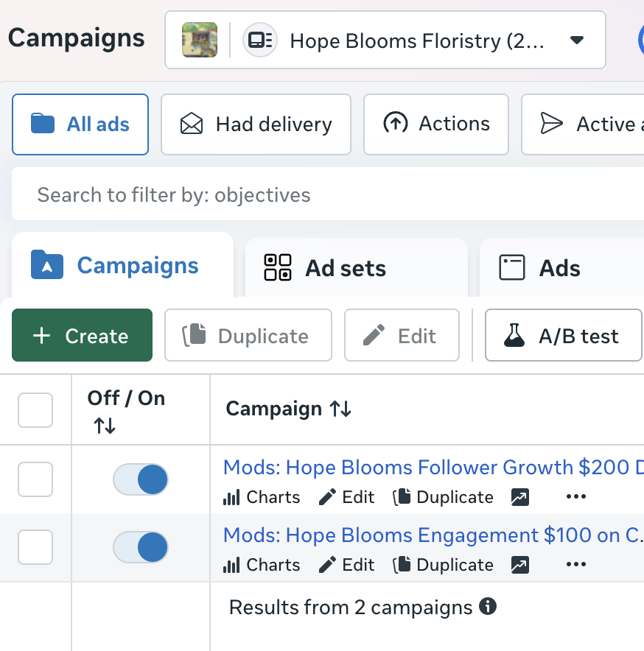Edit the Follower Growth campaign
Image resolution: width=644 pixels, height=651 pixels.
(346, 497)
